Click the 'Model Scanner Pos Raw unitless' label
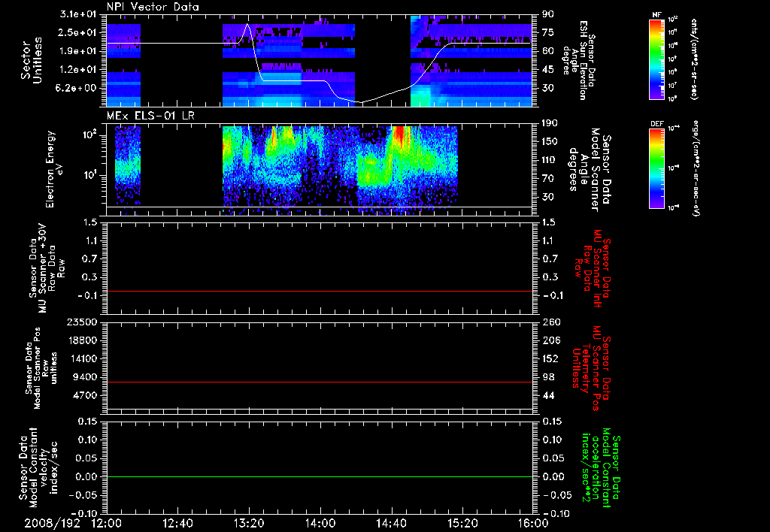770x532 pixels. [41, 368]
